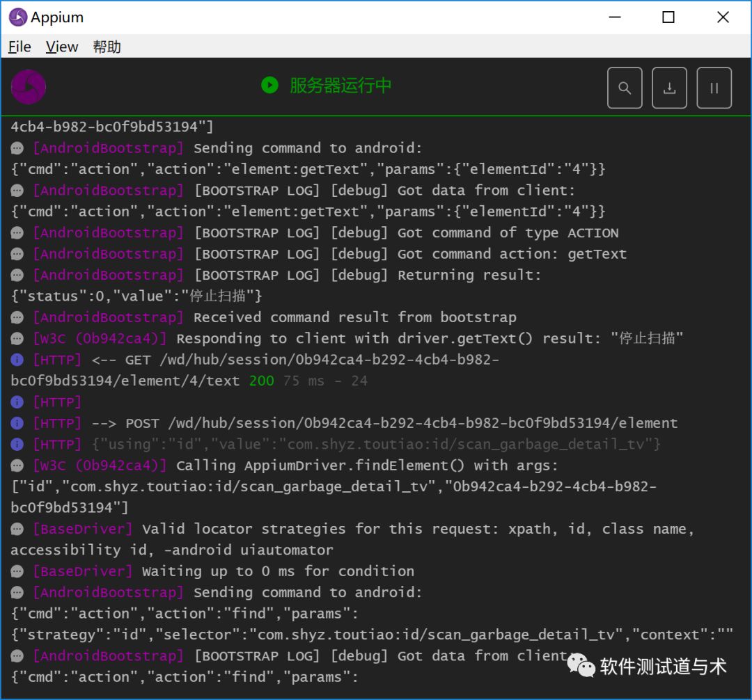The image size is (752, 700).
Task: Click the chat bubble icon on the W3C responding line
Action: [17, 338]
